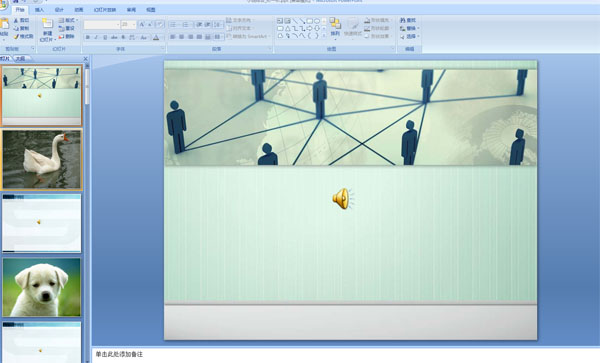Toggle Italic text formatting
This screenshot has height=363, width=600.
(96, 37)
